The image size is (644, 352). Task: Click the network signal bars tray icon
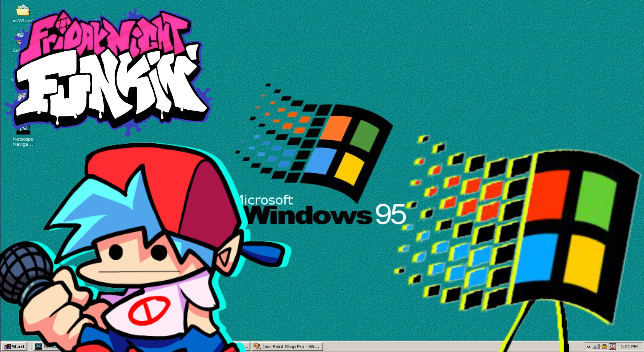coord(596,347)
